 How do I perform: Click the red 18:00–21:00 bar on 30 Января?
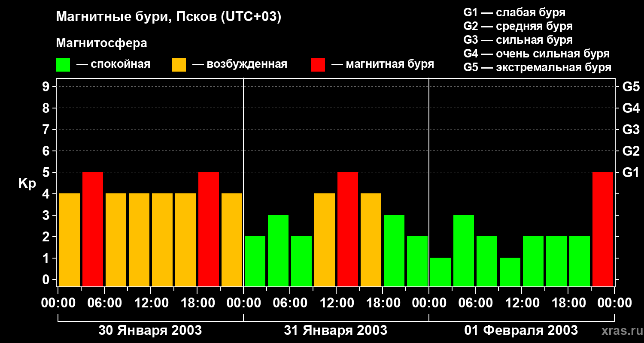(209, 229)
